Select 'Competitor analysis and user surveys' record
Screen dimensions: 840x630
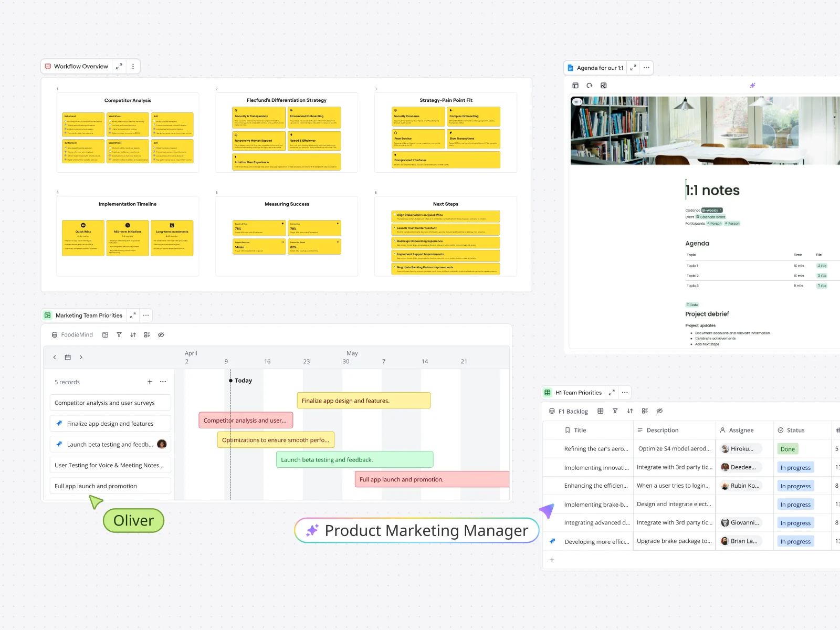point(110,403)
